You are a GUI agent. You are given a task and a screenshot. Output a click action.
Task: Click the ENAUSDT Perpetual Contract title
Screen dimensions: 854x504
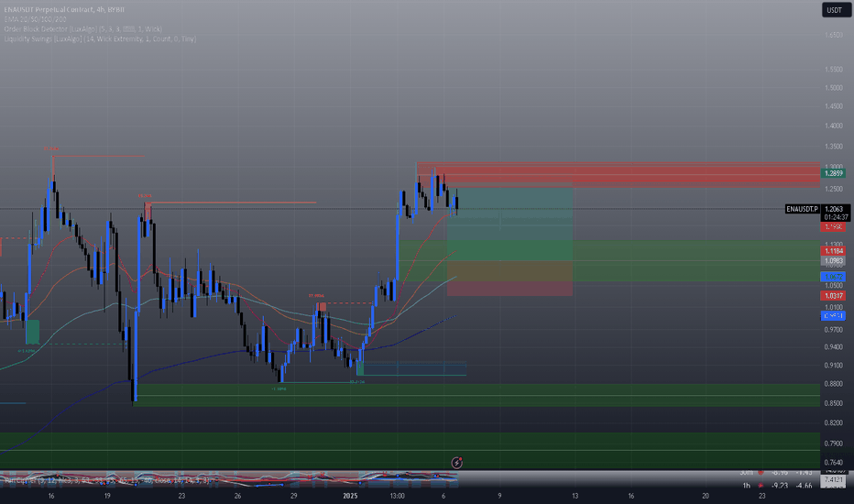click(x=64, y=9)
